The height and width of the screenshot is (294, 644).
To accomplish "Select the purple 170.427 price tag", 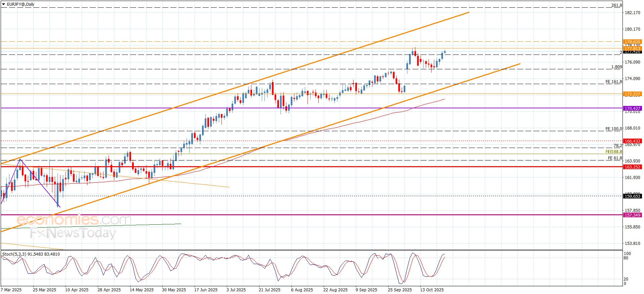I will click(x=632, y=108).
